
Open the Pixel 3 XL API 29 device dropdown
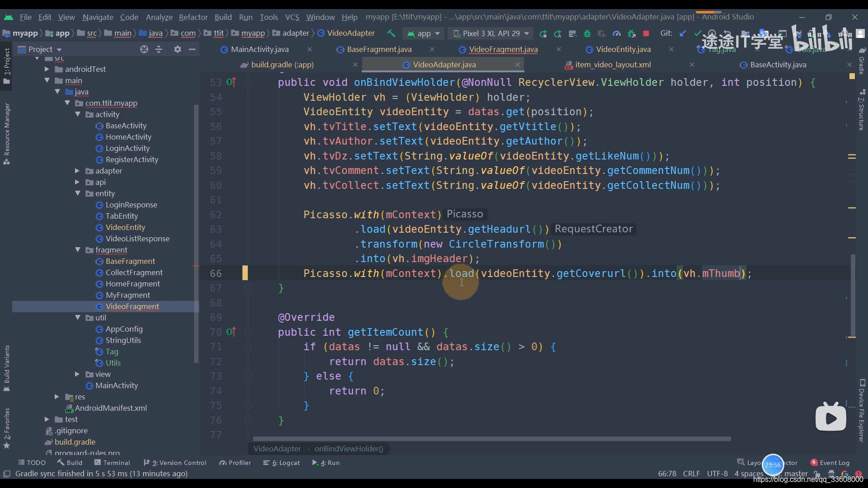(x=491, y=33)
